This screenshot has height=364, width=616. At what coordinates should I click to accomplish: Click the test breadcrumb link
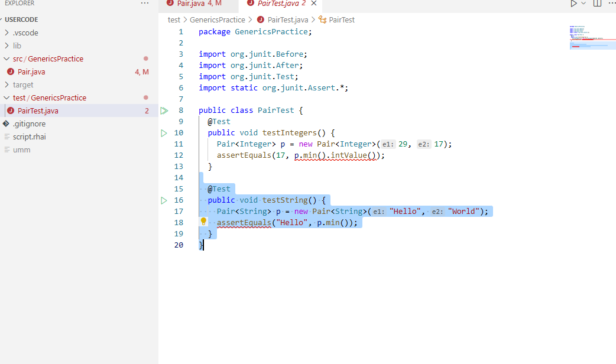(x=174, y=19)
